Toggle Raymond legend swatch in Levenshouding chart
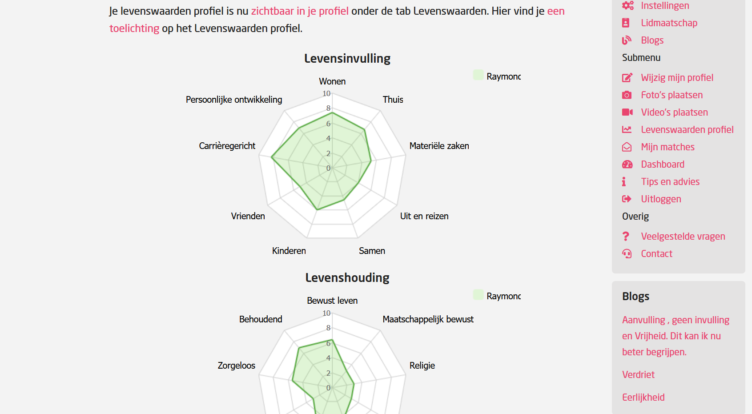The height and width of the screenshot is (414, 752). point(478,295)
